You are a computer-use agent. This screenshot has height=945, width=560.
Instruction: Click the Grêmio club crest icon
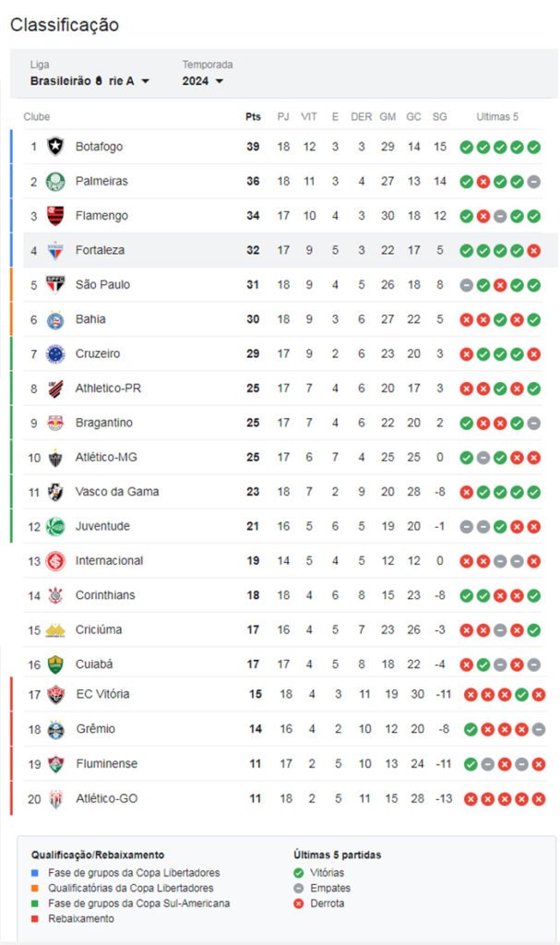coord(55,729)
